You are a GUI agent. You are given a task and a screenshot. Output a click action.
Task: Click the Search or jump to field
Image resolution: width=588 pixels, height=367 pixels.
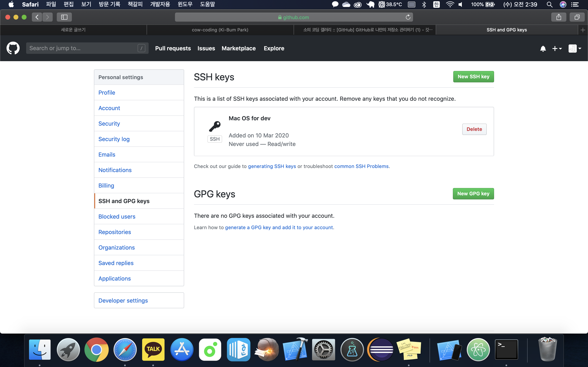83,48
